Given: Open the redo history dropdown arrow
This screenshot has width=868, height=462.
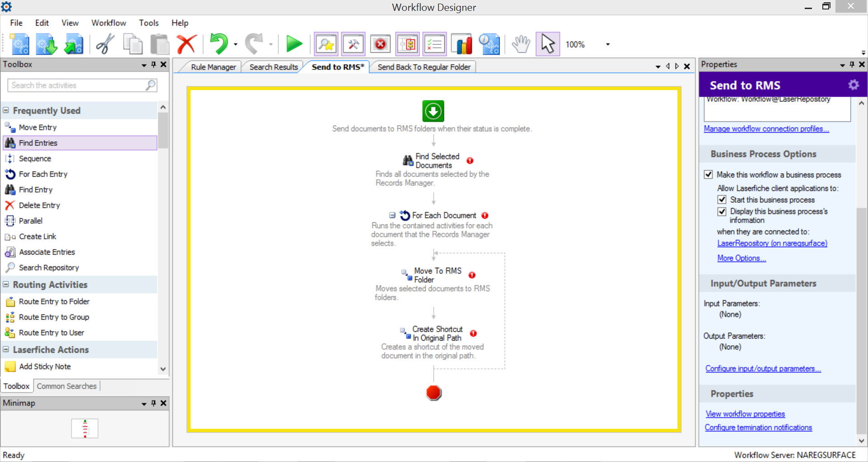Looking at the screenshot, I should tap(271, 44).
